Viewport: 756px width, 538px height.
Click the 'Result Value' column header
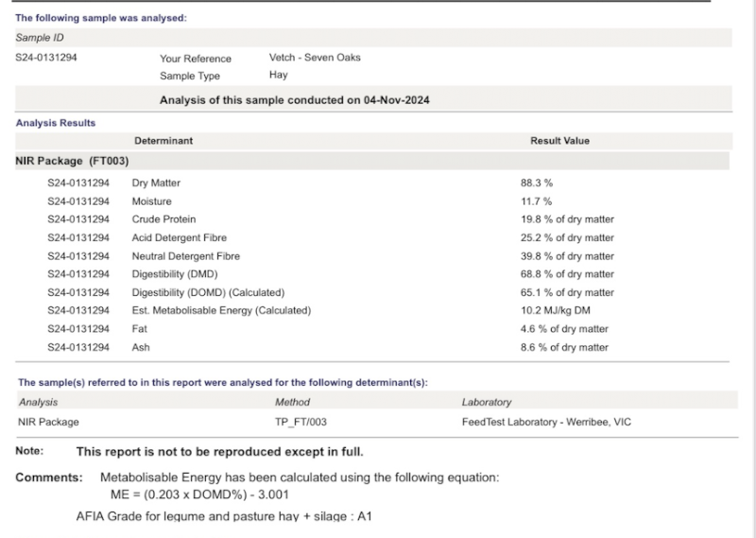559,141
